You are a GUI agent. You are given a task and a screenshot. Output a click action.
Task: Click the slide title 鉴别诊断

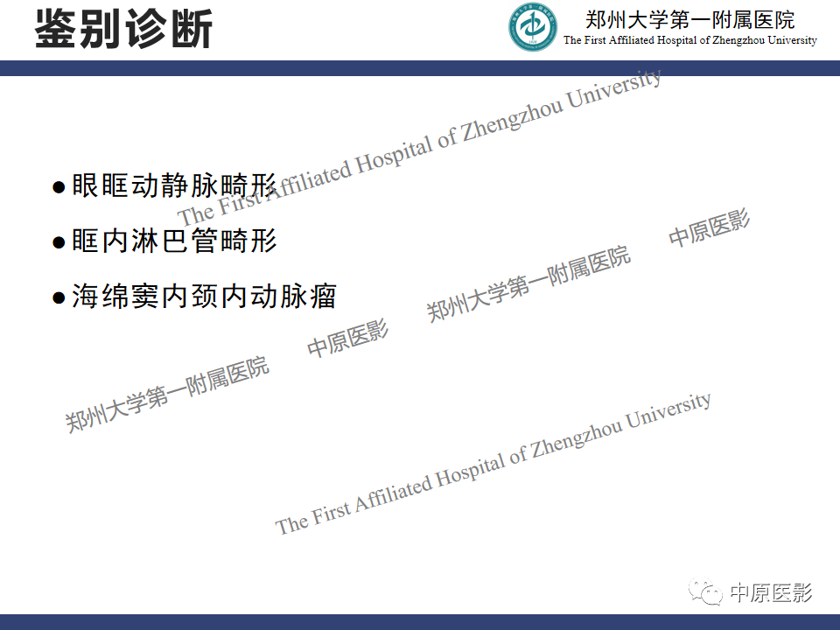tap(123, 28)
